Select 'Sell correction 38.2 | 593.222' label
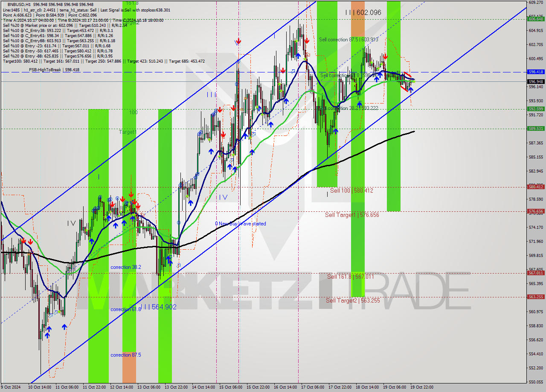 click(x=349, y=108)
